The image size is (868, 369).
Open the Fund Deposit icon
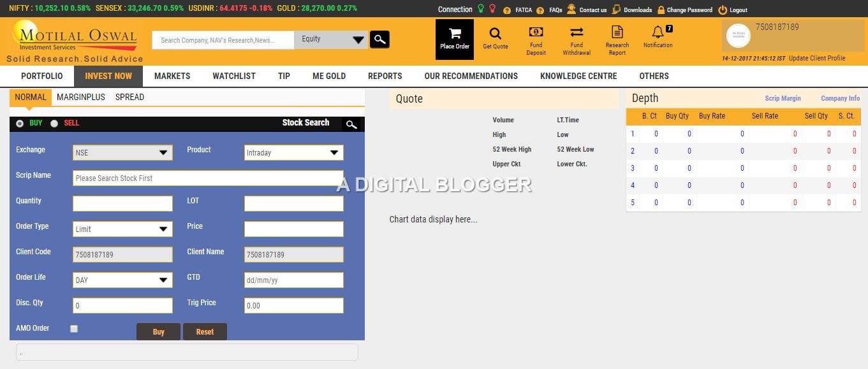(x=536, y=33)
